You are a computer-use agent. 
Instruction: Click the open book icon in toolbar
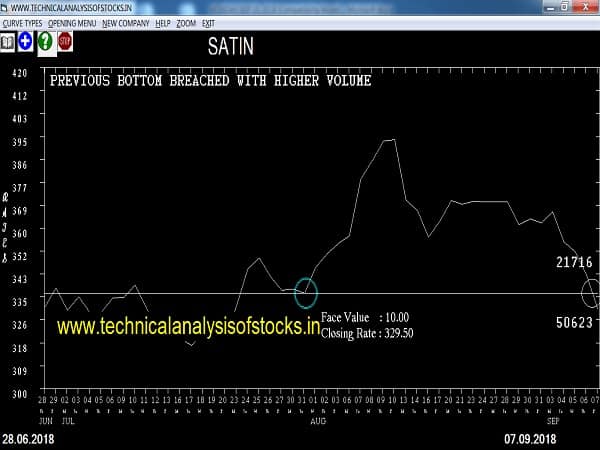click(8, 42)
